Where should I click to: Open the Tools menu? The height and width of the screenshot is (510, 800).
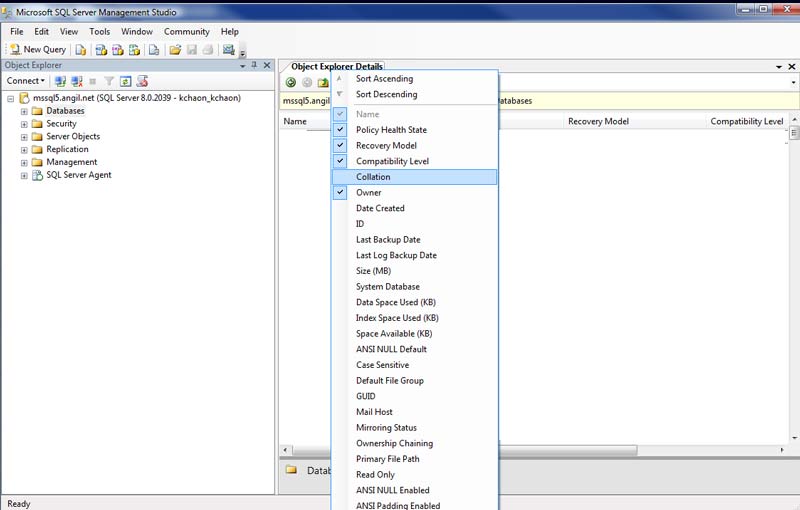99,32
